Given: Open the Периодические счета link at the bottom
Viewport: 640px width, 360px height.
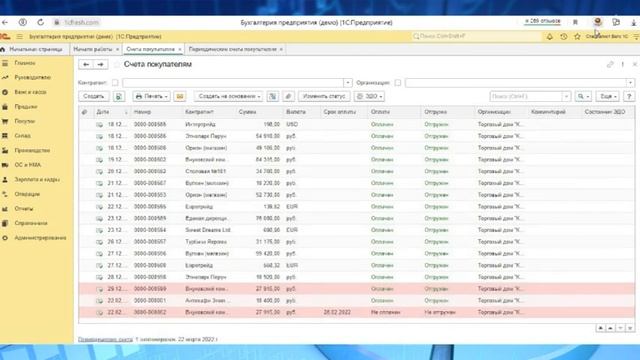Looking at the screenshot, I should click(105, 339).
